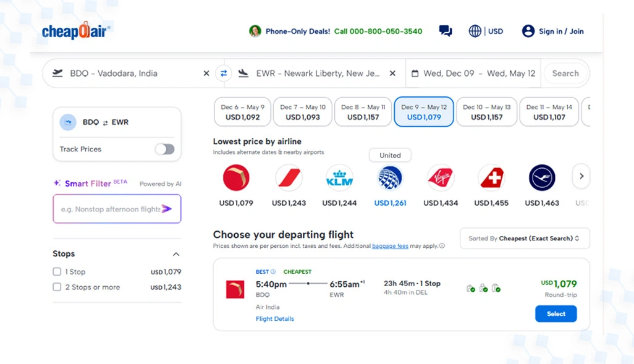634x364 pixels.
Task: Click the personal item baggage icon
Action: pyautogui.click(x=471, y=289)
